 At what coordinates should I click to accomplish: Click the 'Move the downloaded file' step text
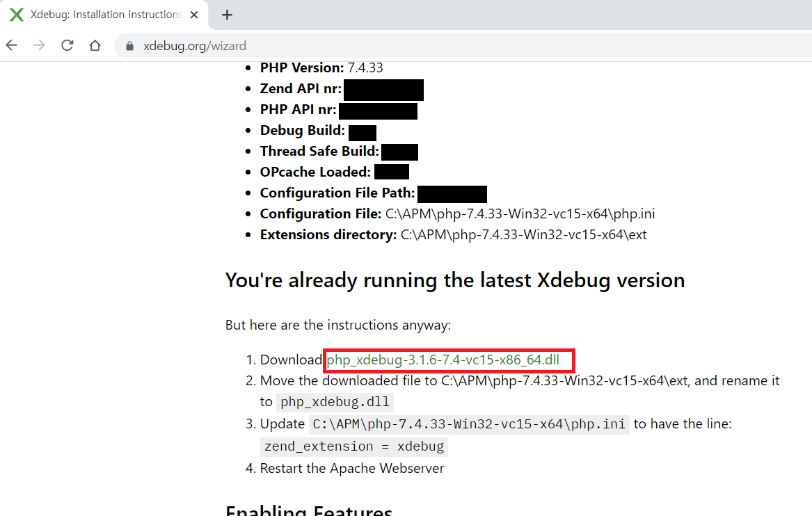point(519,391)
